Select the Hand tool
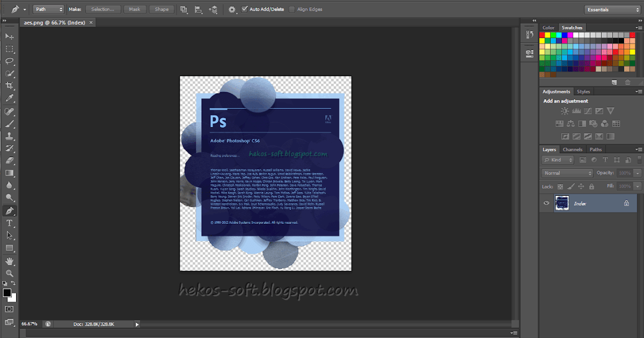 tap(10, 261)
